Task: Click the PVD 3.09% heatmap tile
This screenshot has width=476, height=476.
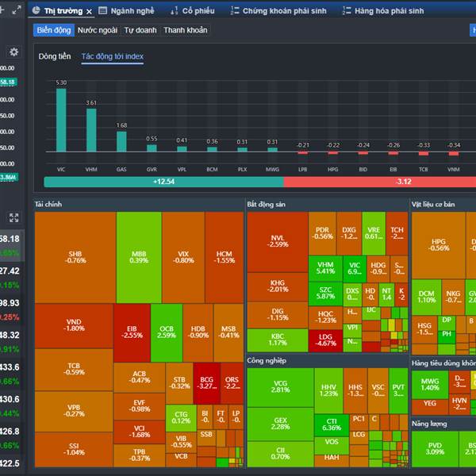Action: [435, 449]
